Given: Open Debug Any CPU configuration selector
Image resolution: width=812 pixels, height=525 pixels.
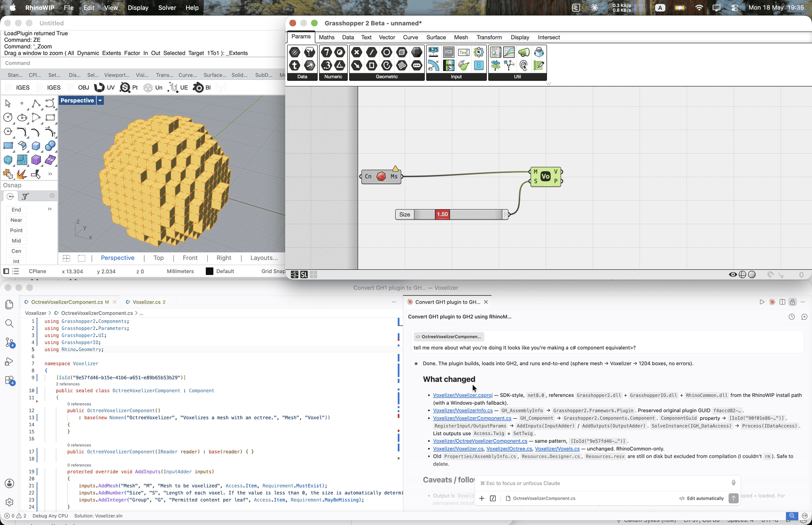Looking at the screenshot, I should point(50,516).
